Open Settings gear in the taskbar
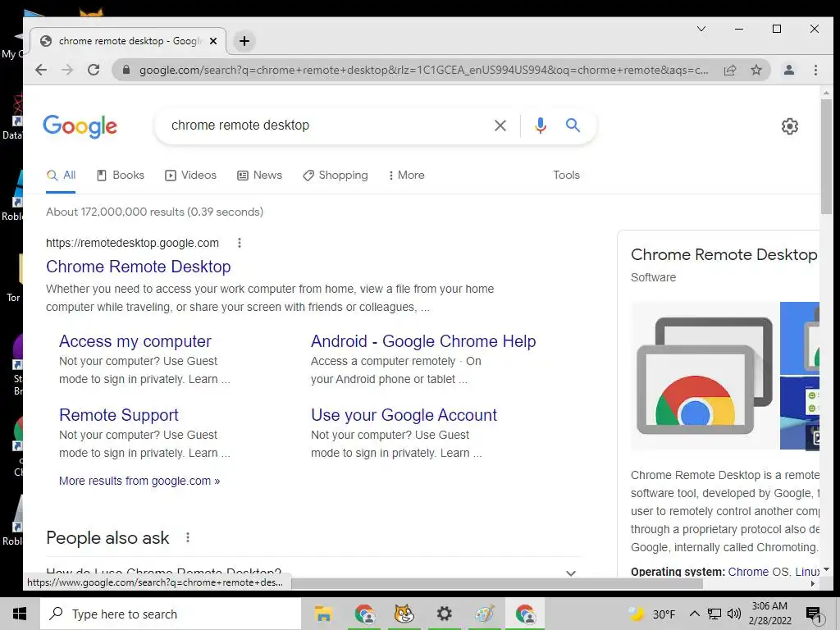The width and height of the screenshot is (840, 630). pyautogui.click(x=444, y=614)
